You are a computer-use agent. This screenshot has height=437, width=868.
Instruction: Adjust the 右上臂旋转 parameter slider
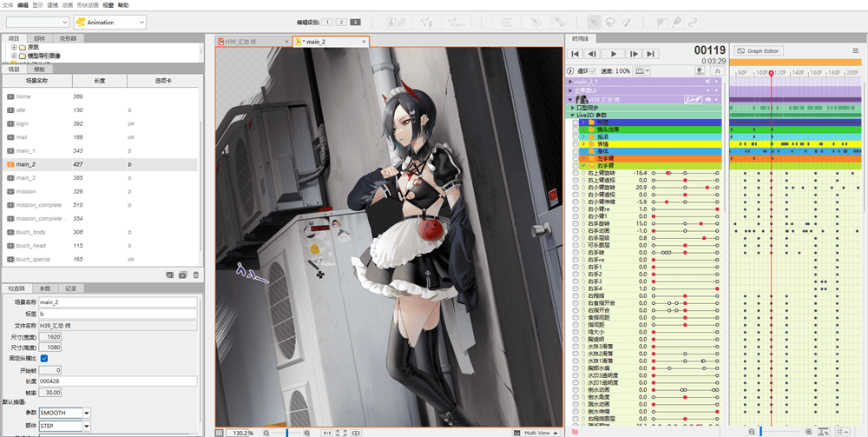pyautogui.click(x=685, y=173)
